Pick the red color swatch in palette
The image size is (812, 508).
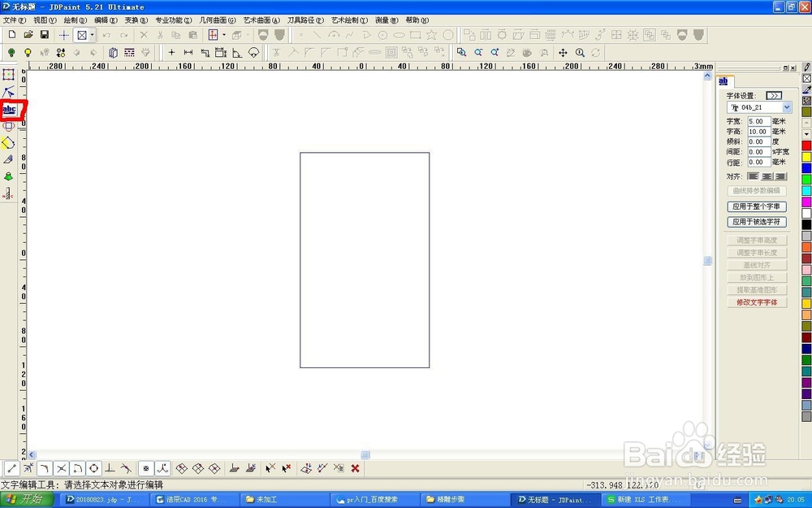806,145
